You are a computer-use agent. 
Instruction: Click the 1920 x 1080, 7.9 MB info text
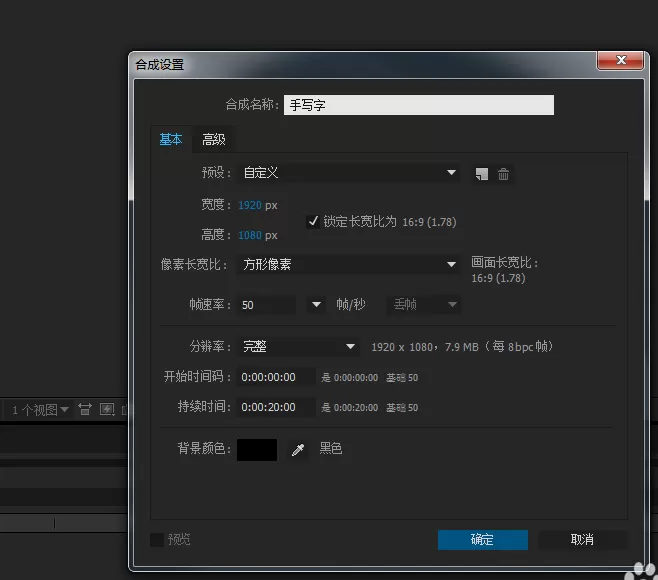click(x=462, y=347)
